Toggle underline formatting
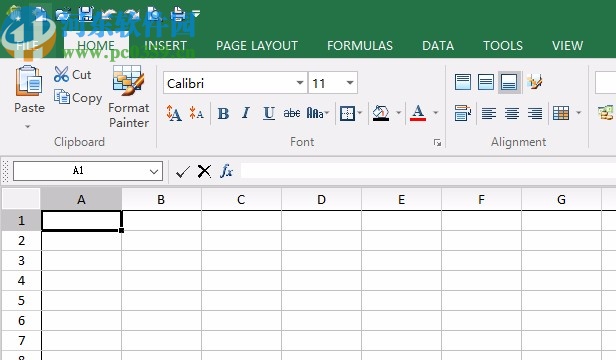The image size is (616, 360). 269,114
